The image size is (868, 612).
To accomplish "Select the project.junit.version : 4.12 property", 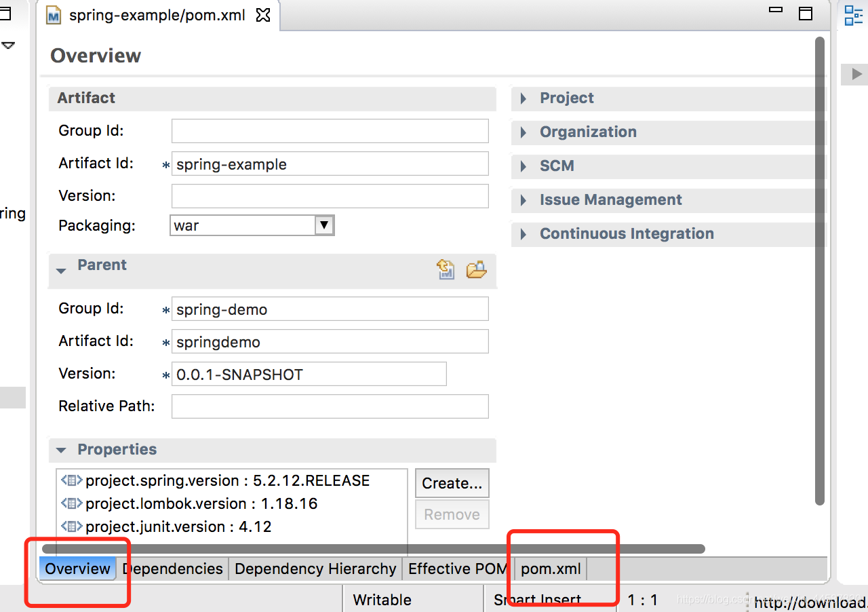I will tap(166, 527).
